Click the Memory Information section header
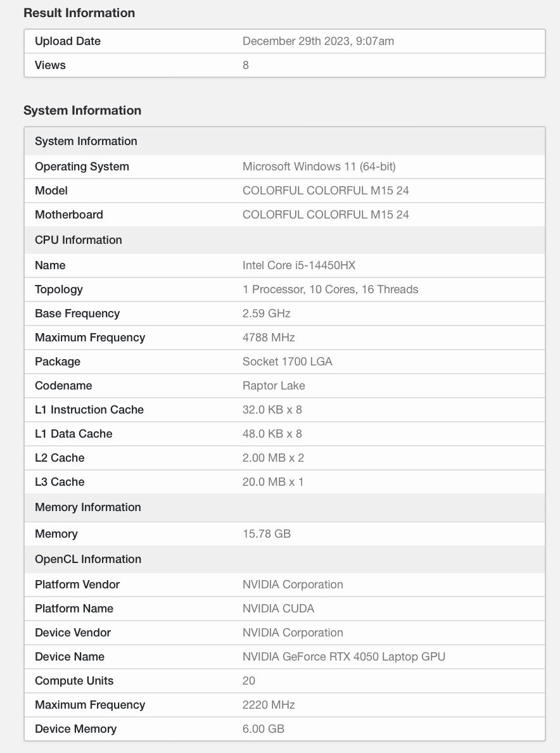Screen dimensions: 560x753 coord(88,507)
